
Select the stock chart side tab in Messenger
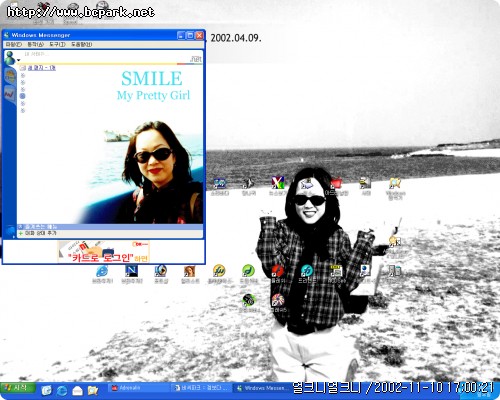(x=10, y=94)
